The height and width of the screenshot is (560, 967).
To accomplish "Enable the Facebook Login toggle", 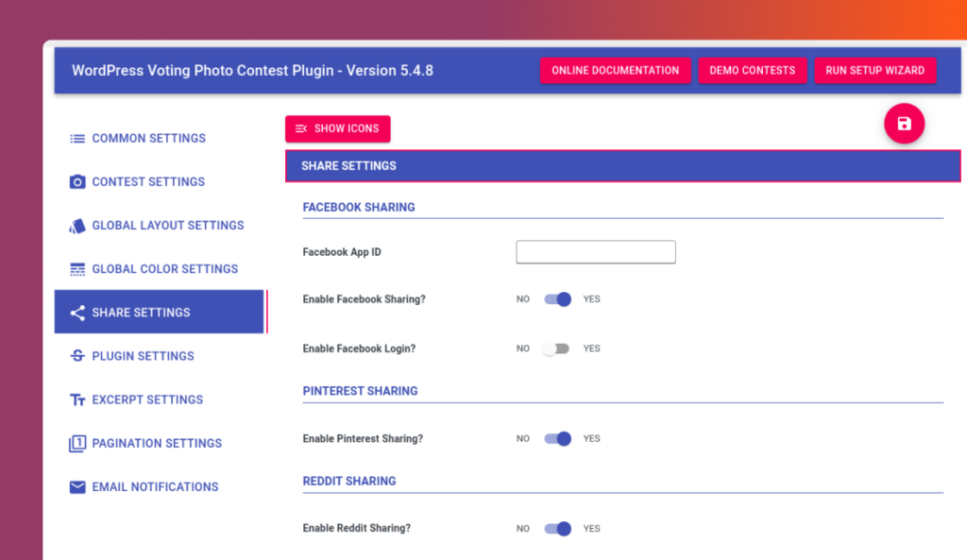I will [556, 348].
